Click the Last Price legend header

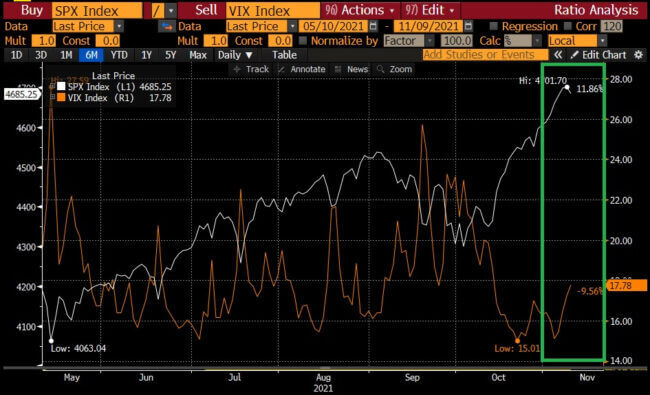pyautogui.click(x=113, y=75)
